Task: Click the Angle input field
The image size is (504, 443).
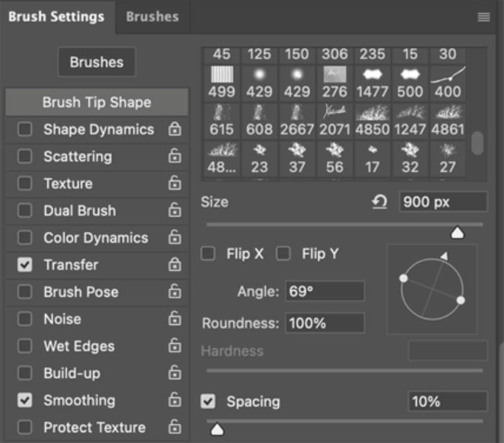Action: pyautogui.click(x=325, y=291)
